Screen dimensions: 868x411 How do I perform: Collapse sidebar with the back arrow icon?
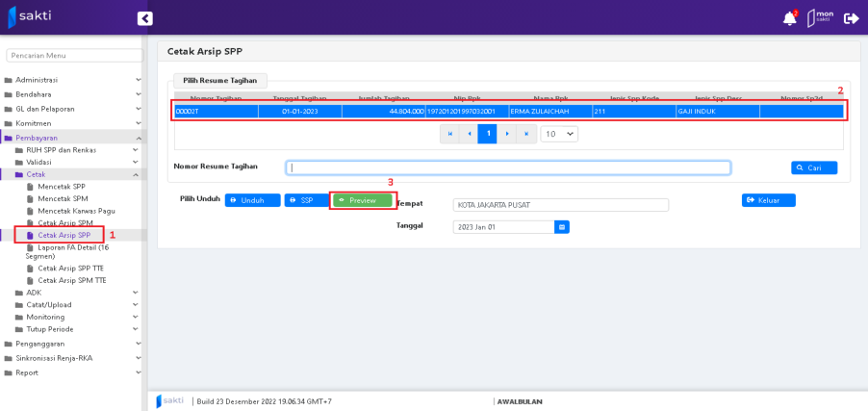pos(145,18)
